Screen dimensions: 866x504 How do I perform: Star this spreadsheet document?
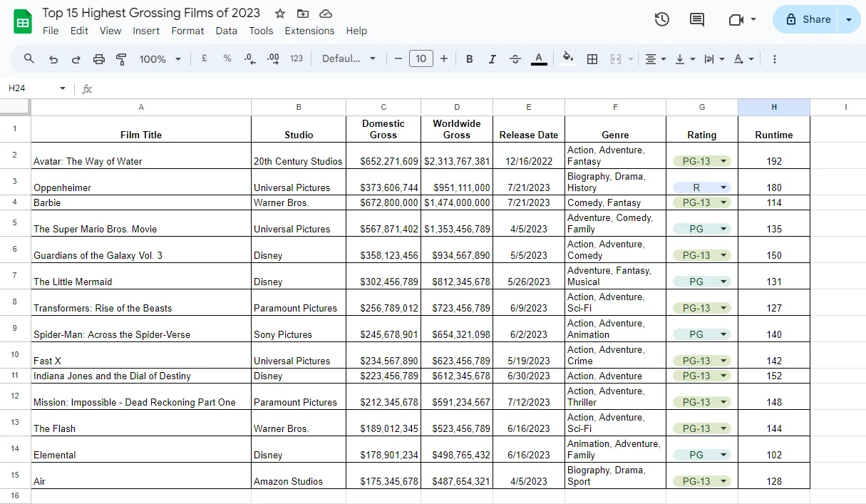(x=280, y=14)
